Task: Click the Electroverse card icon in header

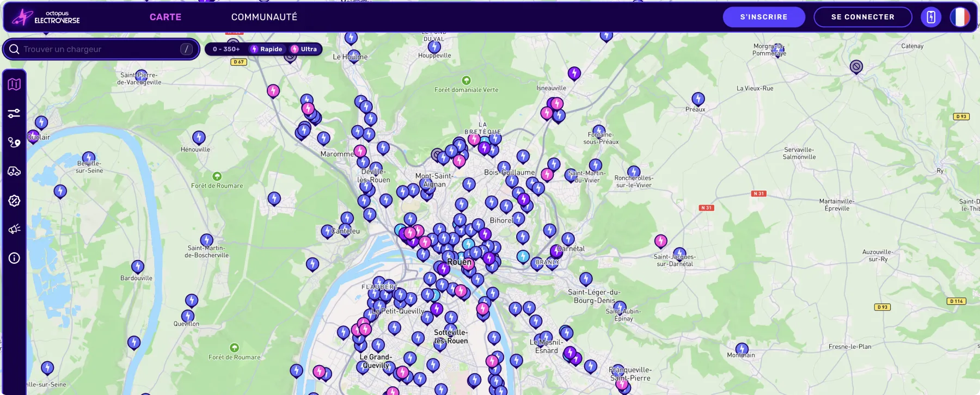Action: (x=931, y=17)
